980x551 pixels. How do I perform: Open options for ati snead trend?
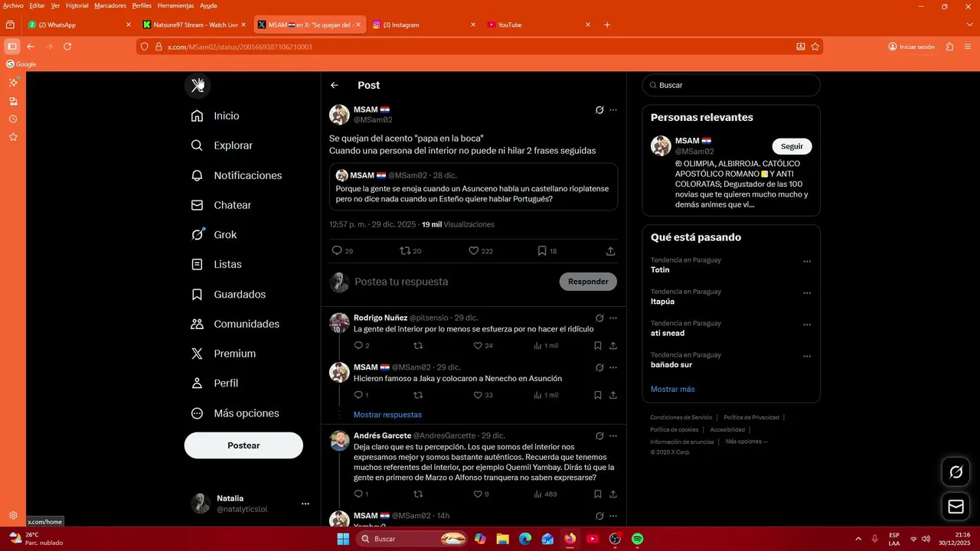[807, 324]
